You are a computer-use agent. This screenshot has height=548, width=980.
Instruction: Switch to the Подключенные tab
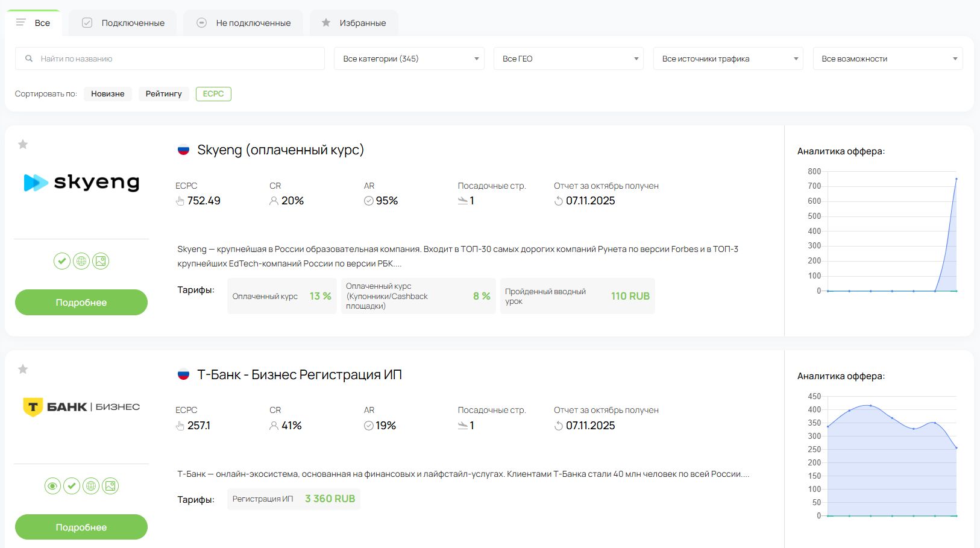[124, 23]
